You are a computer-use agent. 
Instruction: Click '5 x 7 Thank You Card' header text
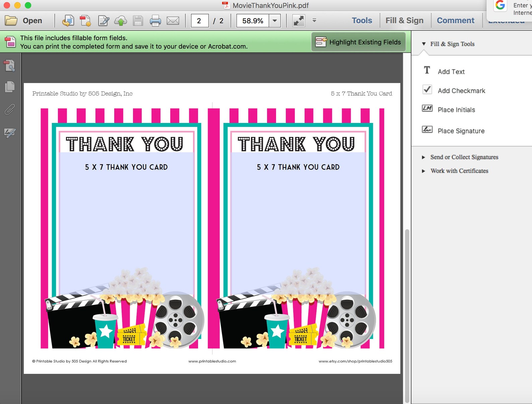[x=361, y=93]
